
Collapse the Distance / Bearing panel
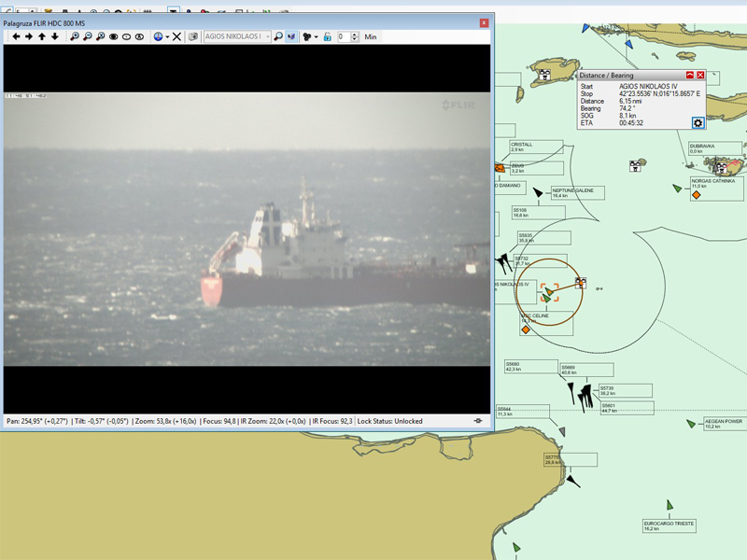coord(690,75)
